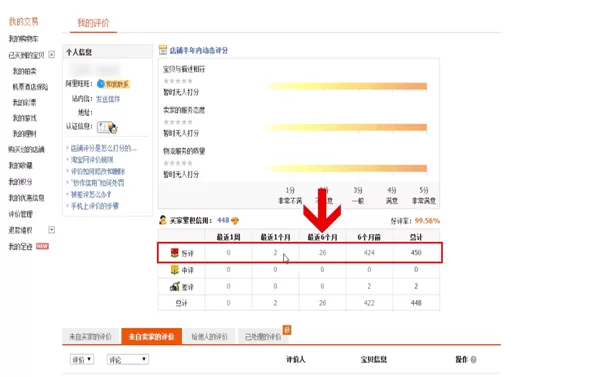Click 总计 row count 26 for 最近6个月
Viewport: 600px width, 377px height.
323,303
